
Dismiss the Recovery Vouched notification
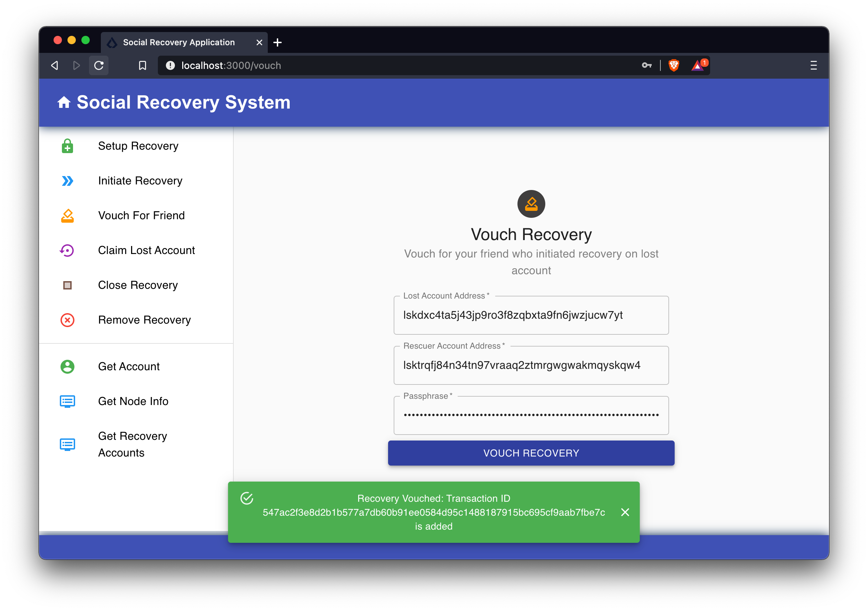(x=625, y=512)
